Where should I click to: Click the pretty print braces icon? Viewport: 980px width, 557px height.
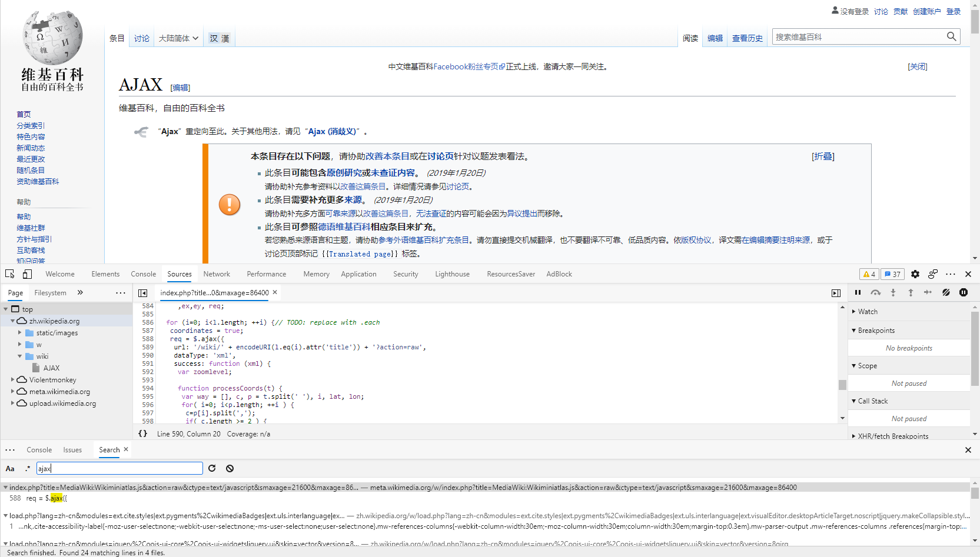click(142, 433)
